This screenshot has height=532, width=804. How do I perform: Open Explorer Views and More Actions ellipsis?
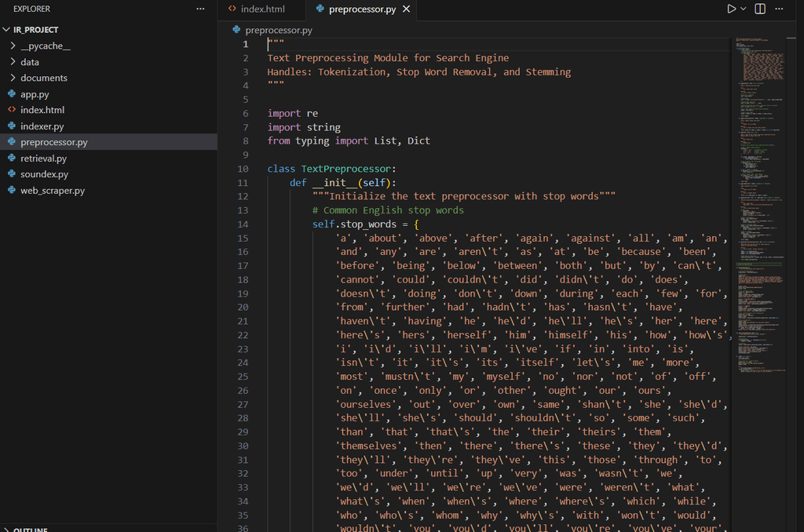(201, 9)
